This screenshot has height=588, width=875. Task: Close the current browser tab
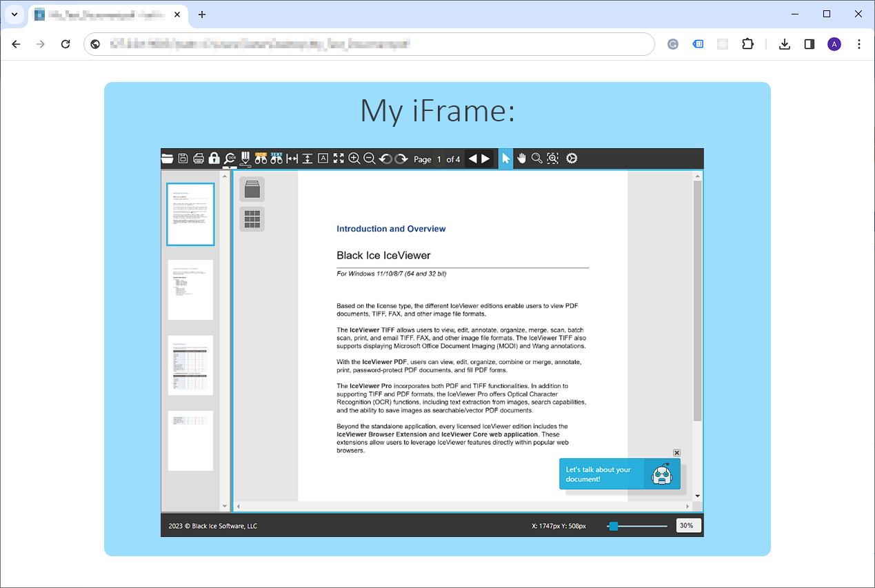177,14
